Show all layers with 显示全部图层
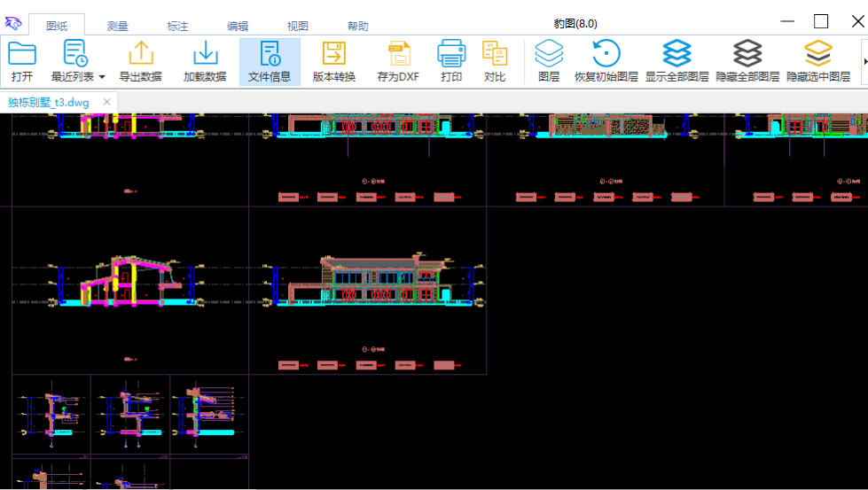Image resolution: width=868 pixels, height=490 pixels. (676, 55)
